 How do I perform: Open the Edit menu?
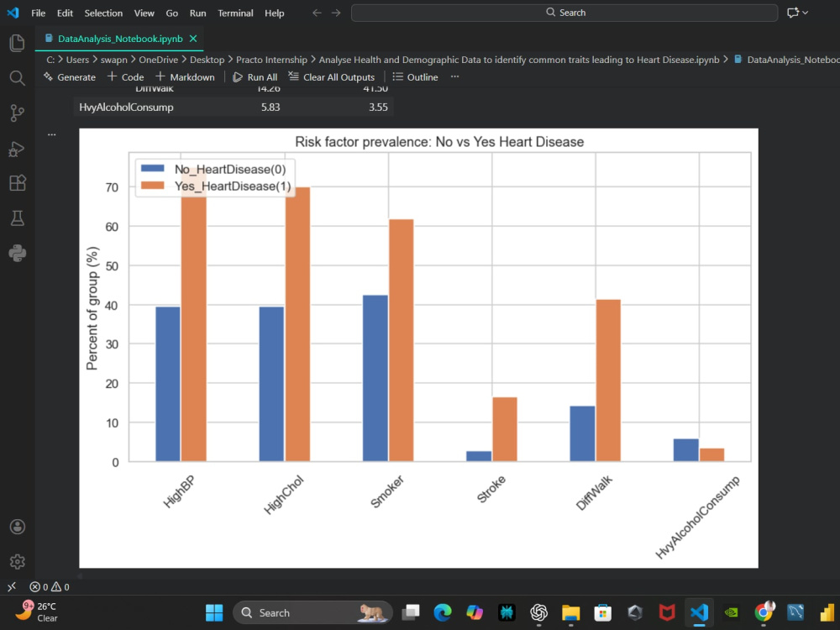(65, 13)
